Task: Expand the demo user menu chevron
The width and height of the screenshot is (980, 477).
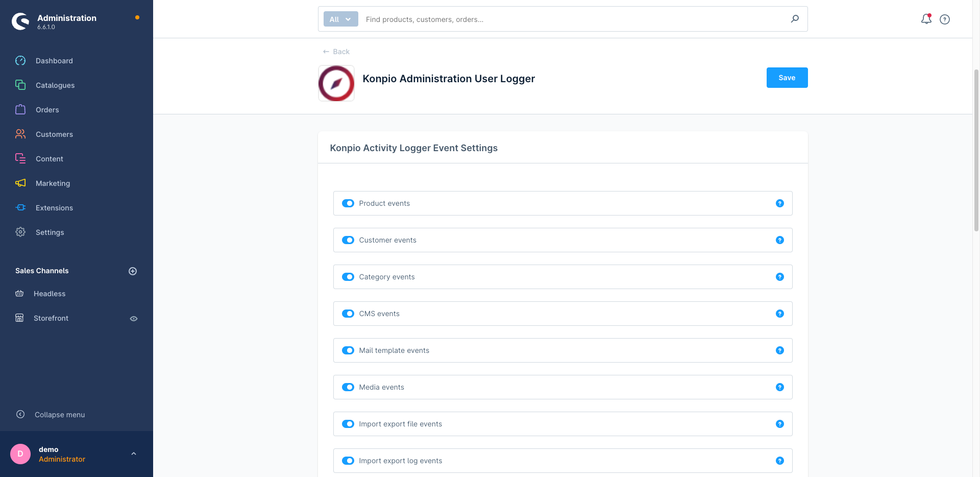Action: click(x=134, y=454)
